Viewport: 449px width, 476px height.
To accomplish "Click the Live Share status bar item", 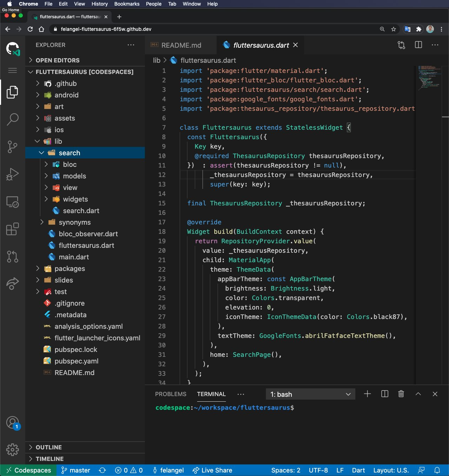I will (212, 470).
